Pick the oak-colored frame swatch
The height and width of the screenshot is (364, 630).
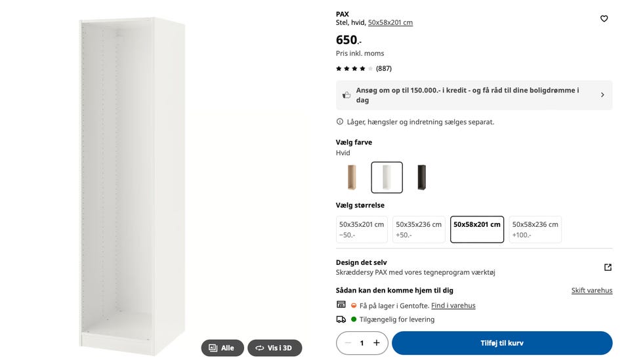[x=352, y=177]
